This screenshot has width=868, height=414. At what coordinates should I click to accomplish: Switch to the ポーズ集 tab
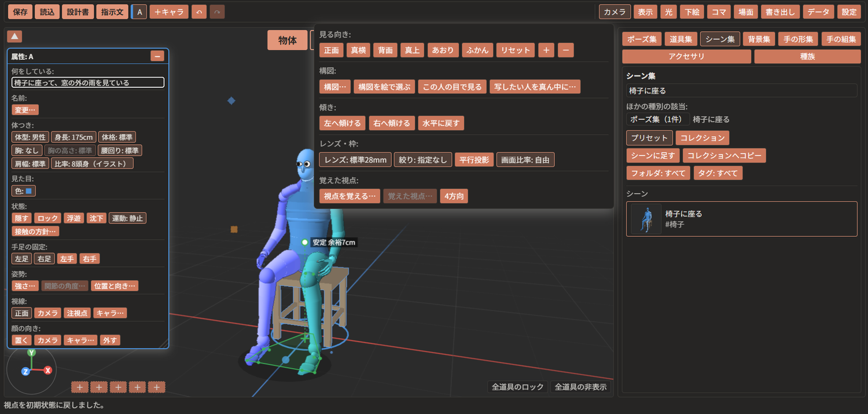tap(642, 39)
